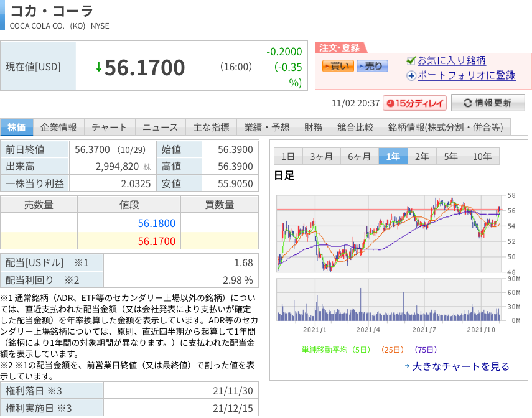Click the volume value 2,994,820
Screen dimensions: 532x418
point(117,166)
